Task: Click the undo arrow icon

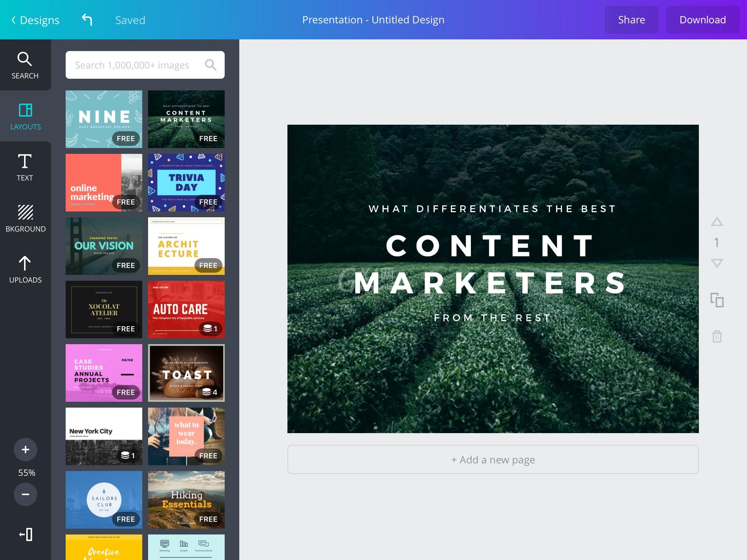Action: 87,19
